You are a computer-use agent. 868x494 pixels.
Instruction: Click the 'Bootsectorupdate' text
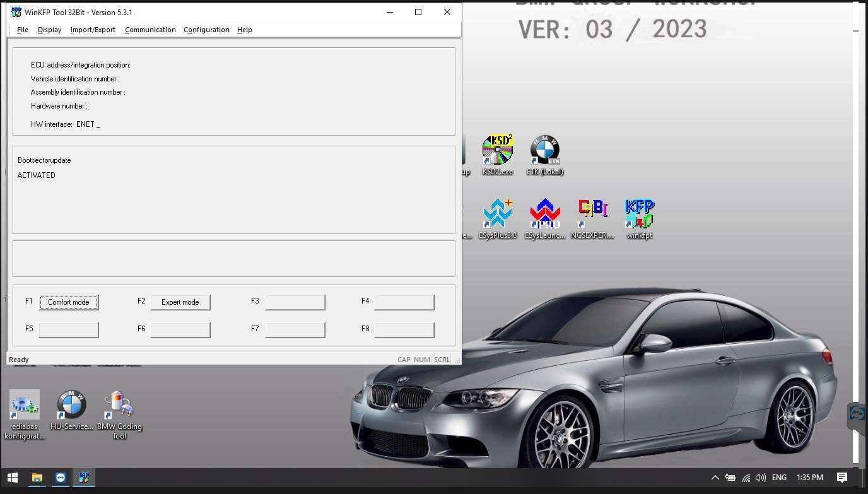click(x=44, y=160)
